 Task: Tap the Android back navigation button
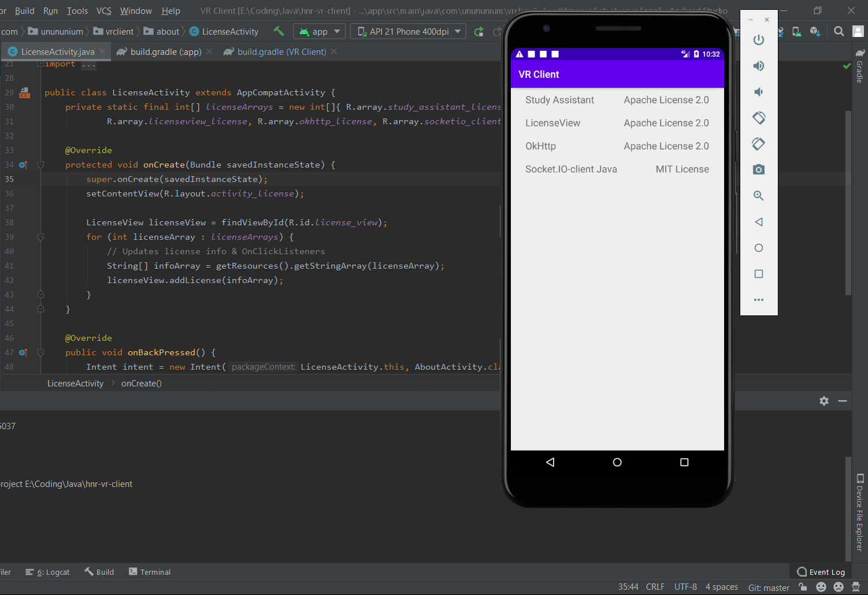coord(550,462)
